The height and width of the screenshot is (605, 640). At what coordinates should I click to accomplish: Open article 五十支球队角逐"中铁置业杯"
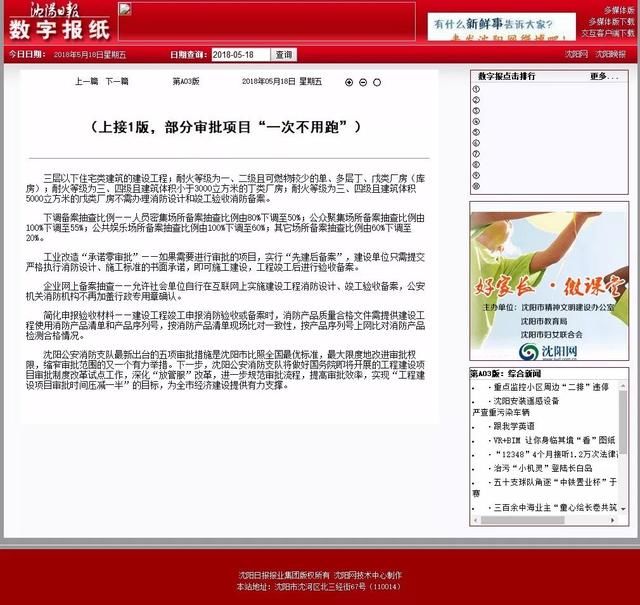point(555,482)
